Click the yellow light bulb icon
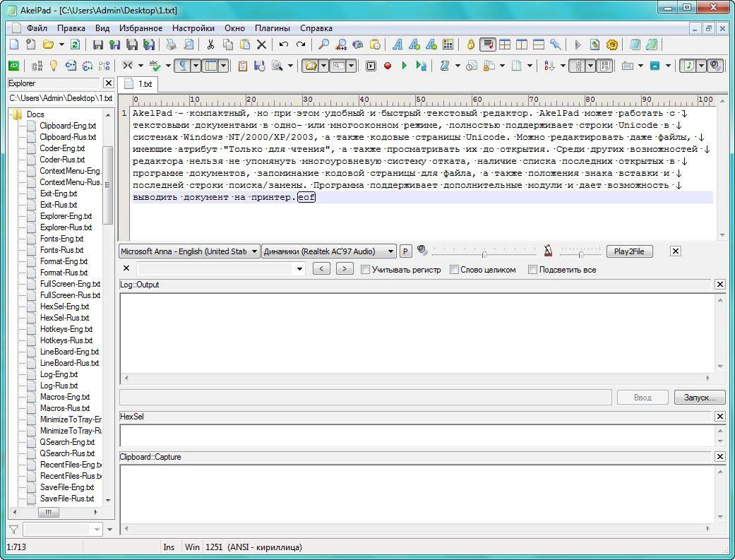This screenshot has height=560, width=735. pyautogui.click(x=54, y=66)
